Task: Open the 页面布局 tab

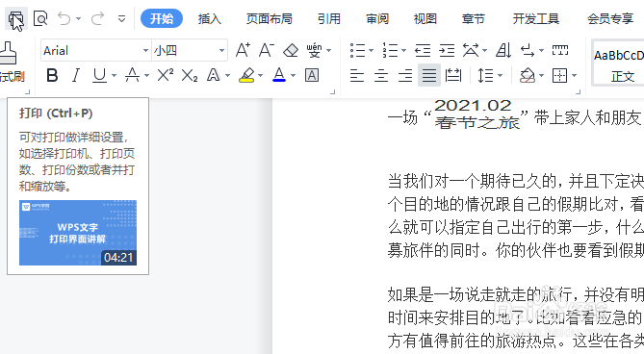Action: 269,19
